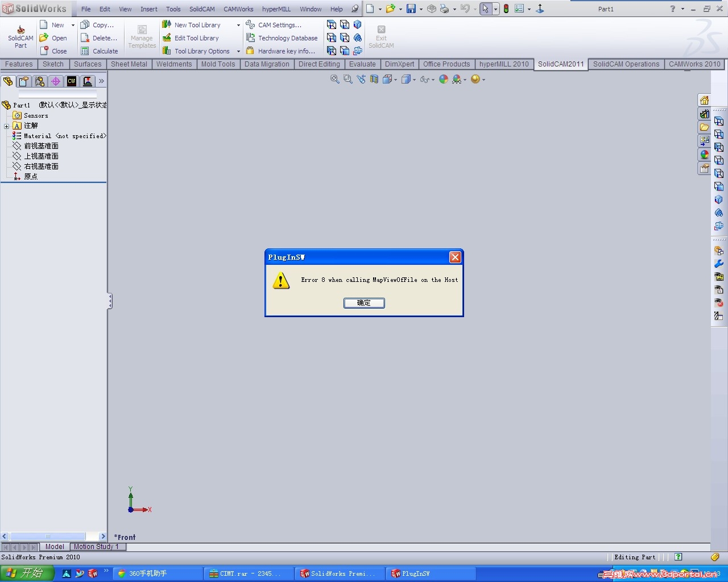Open the Tool Library Options dropdown arrow
This screenshot has height=582, width=728.
point(238,51)
